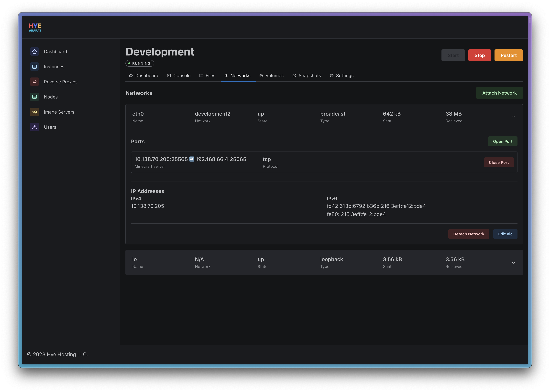Click the Console tab terminal icon
550x392 pixels.
(x=169, y=76)
